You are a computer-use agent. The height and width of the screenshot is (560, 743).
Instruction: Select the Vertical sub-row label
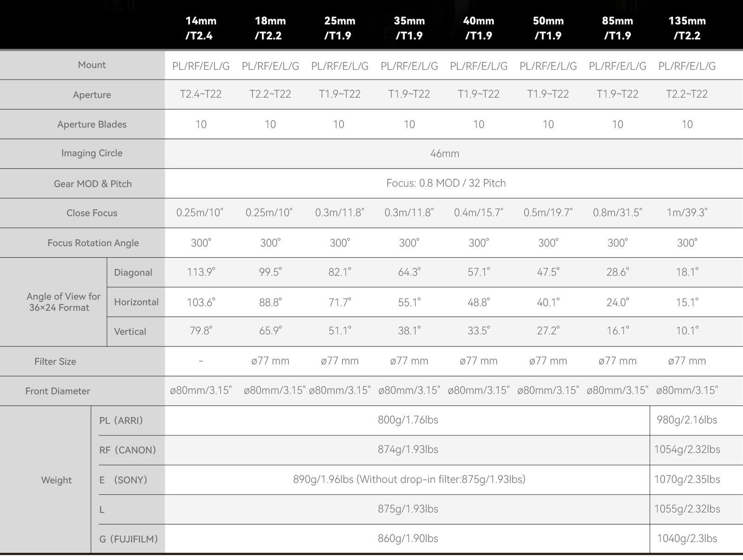tap(130, 332)
